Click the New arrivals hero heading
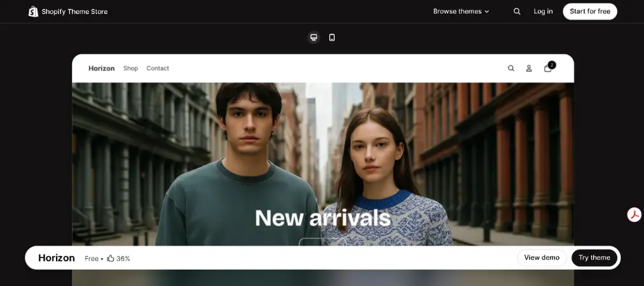Viewport: 644px width, 286px height. pyautogui.click(x=323, y=218)
